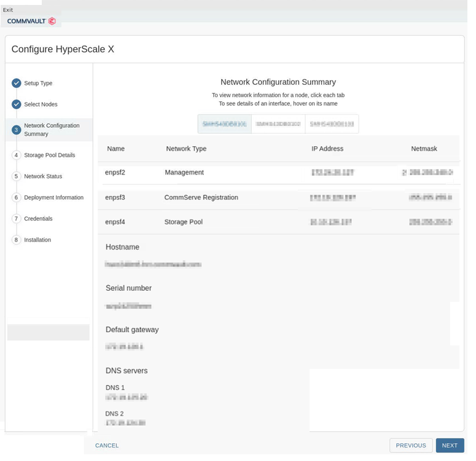Viewport: 476px width, 461px height.
Task: Click the Setup Type completed checkmark icon
Action: [x=17, y=84]
